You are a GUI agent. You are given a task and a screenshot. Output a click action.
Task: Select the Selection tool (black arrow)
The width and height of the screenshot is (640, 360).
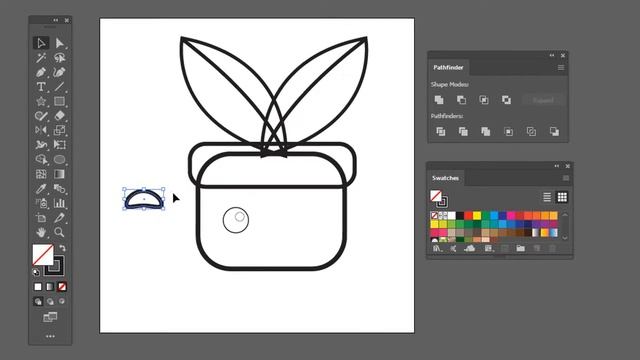pyautogui.click(x=41, y=43)
